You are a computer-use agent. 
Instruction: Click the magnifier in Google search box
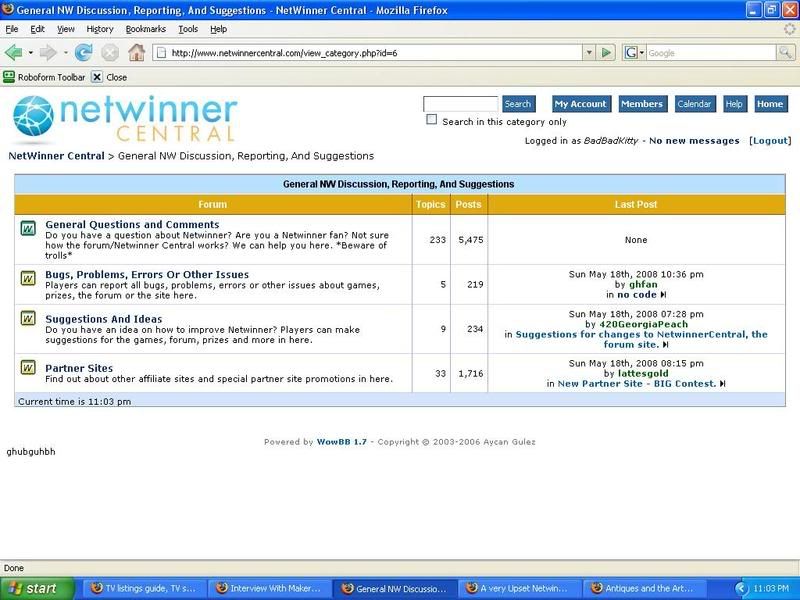point(785,53)
